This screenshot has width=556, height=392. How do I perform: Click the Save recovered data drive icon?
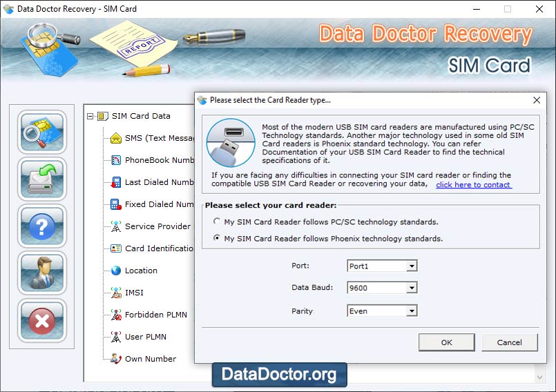point(42,179)
